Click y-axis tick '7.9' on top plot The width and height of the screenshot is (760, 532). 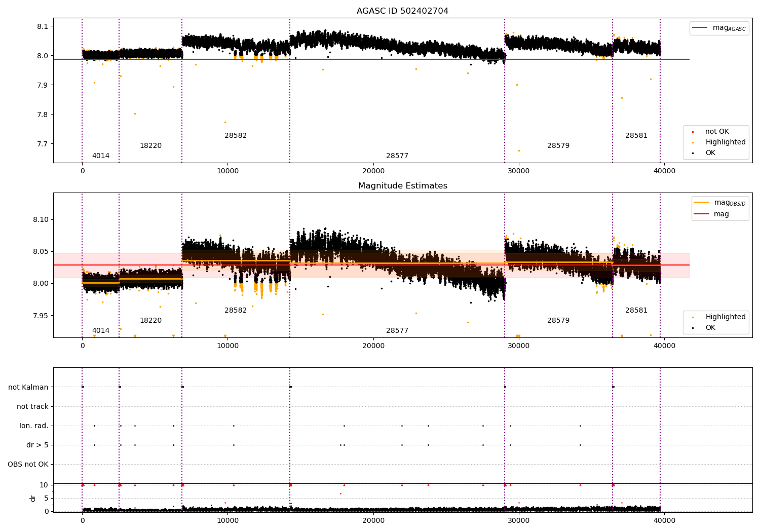coord(43,85)
